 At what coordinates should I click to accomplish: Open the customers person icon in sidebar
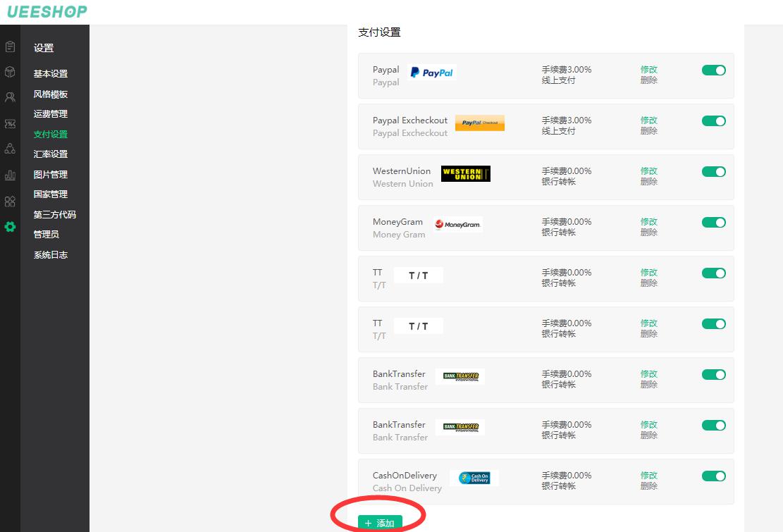click(x=10, y=98)
